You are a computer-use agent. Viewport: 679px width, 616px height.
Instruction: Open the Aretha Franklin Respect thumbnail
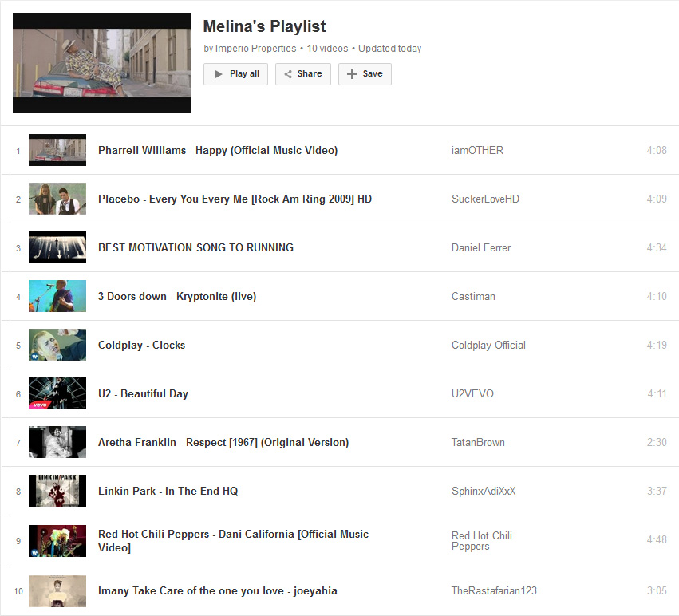pos(57,442)
